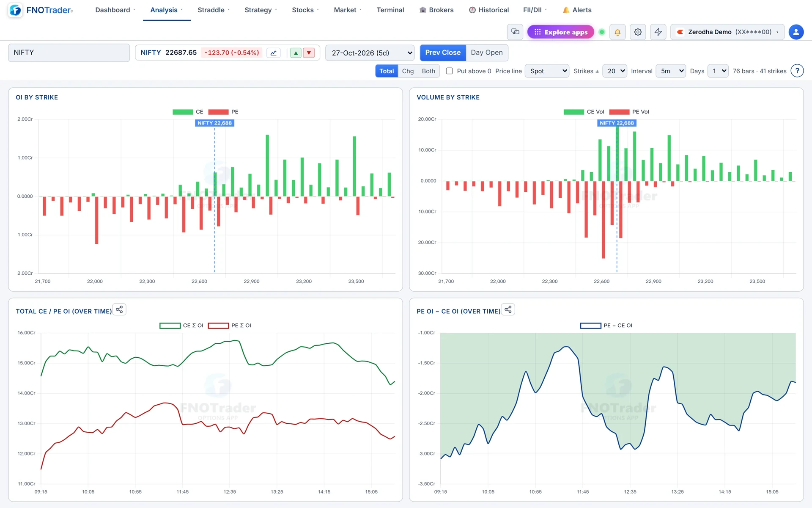The width and height of the screenshot is (812, 508).
Task: Click the -123.70 (-0.54%) change badge
Action: pos(232,52)
